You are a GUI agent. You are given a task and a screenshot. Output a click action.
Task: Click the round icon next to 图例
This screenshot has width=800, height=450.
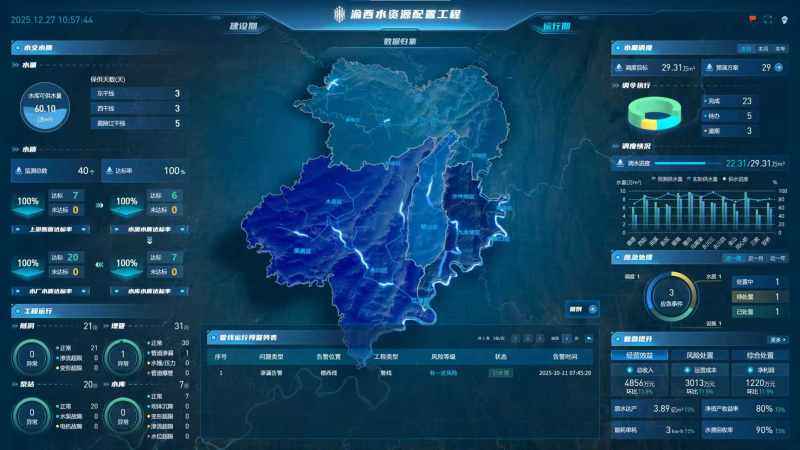pos(593,309)
